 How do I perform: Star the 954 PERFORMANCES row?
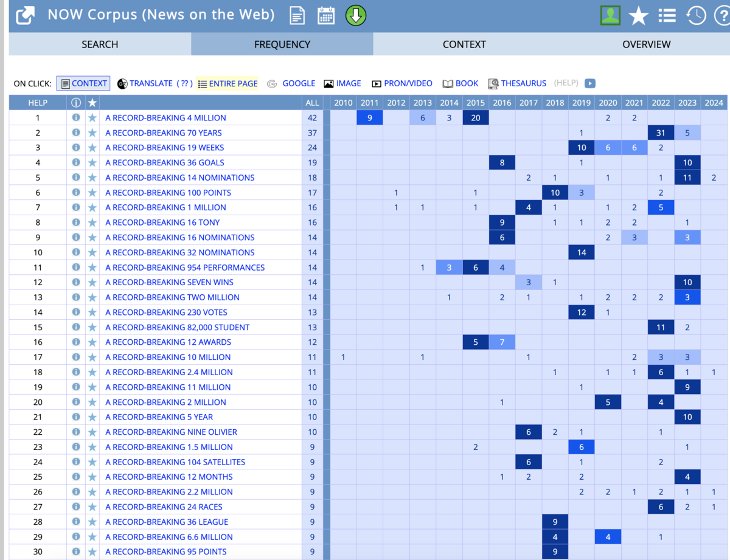tap(92, 267)
